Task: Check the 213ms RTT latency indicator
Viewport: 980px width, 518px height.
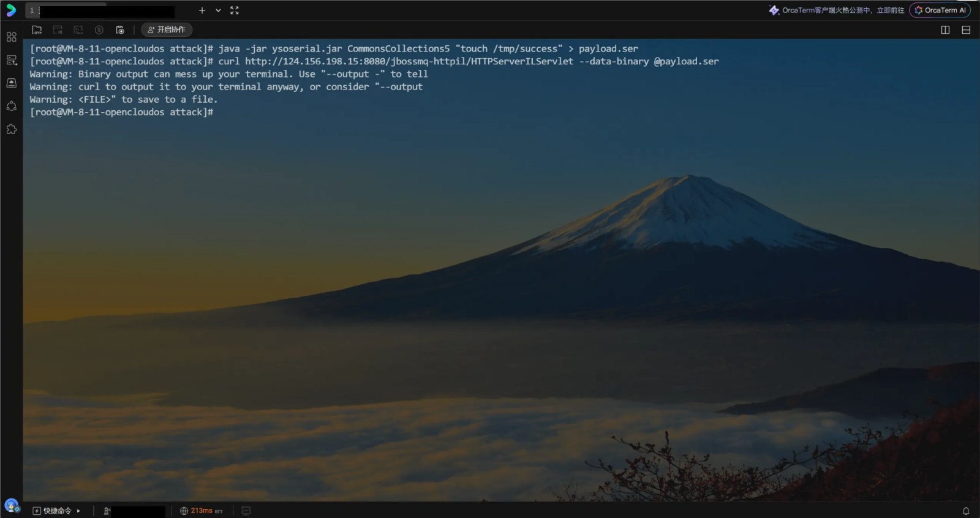Action: click(x=201, y=511)
